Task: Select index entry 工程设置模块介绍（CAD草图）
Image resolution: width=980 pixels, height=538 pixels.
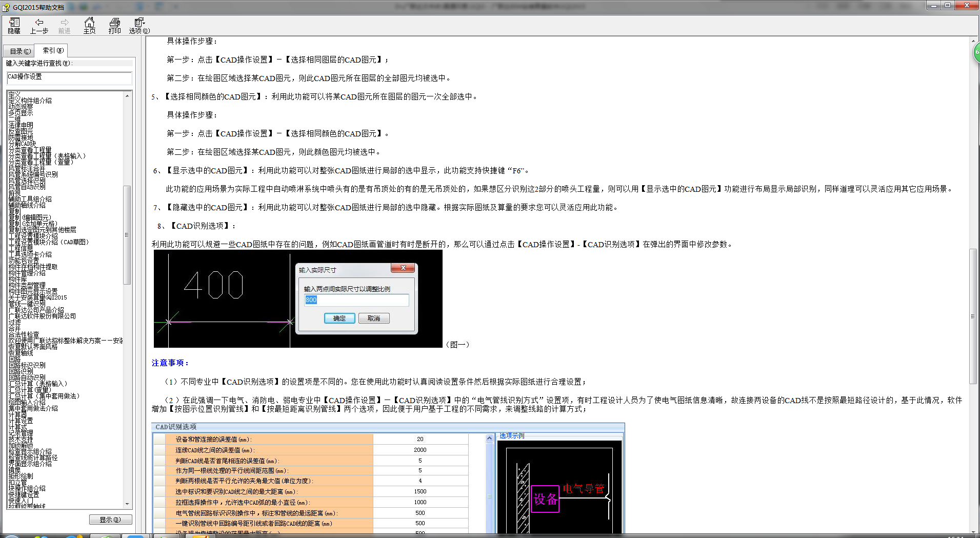Action: pos(49,242)
